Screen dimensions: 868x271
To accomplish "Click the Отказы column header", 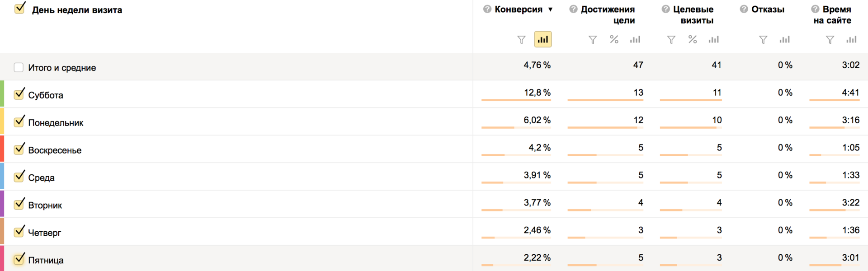I will [x=768, y=9].
